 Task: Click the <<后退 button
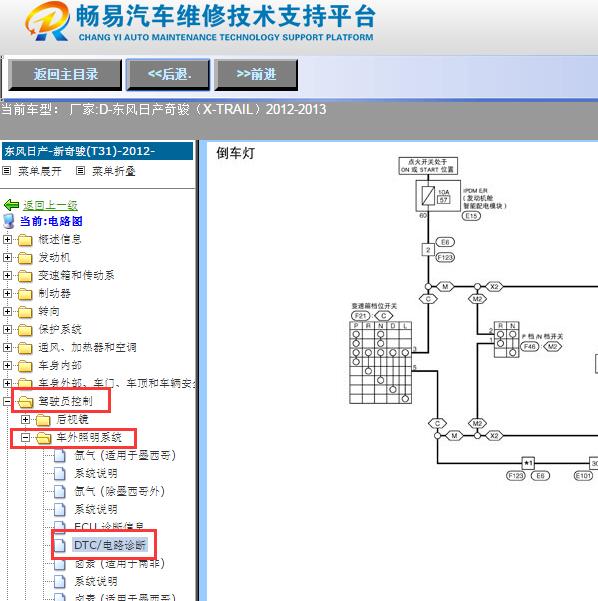(168, 75)
